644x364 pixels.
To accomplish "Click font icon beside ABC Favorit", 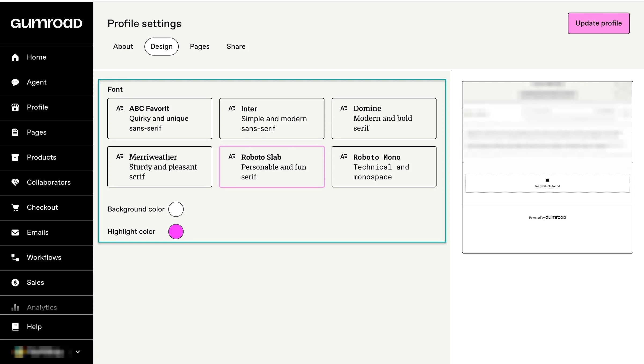I will [120, 108].
